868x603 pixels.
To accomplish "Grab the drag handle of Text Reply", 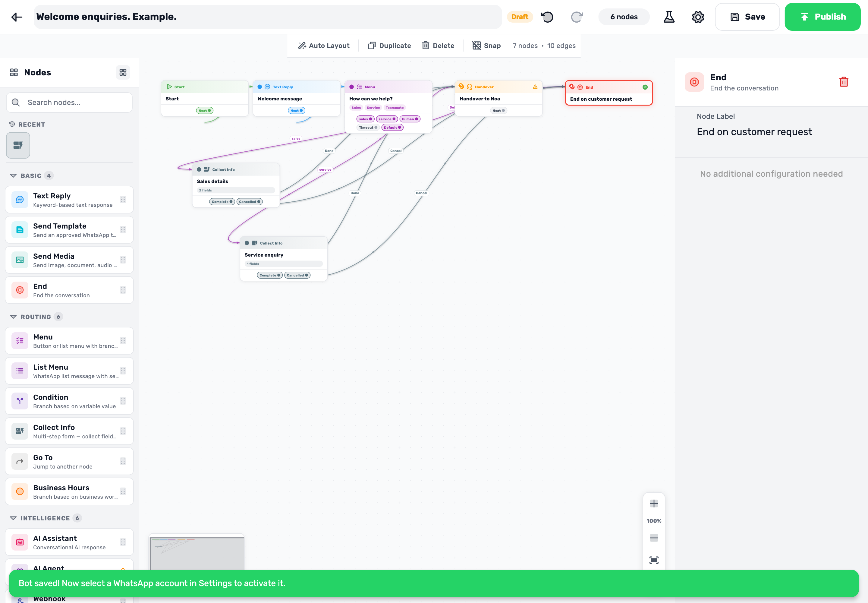I will click(x=123, y=200).
